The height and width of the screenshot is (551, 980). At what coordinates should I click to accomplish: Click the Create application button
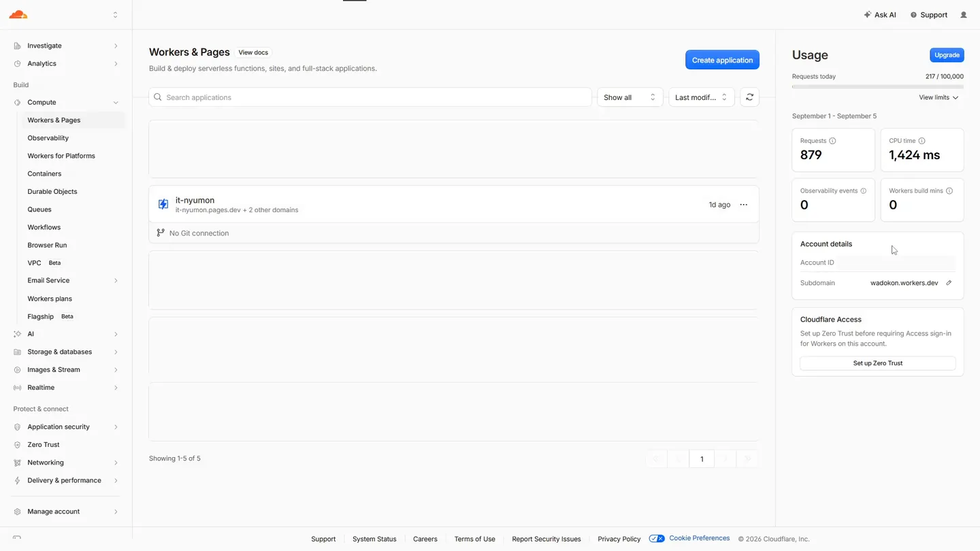coord(722,60)
